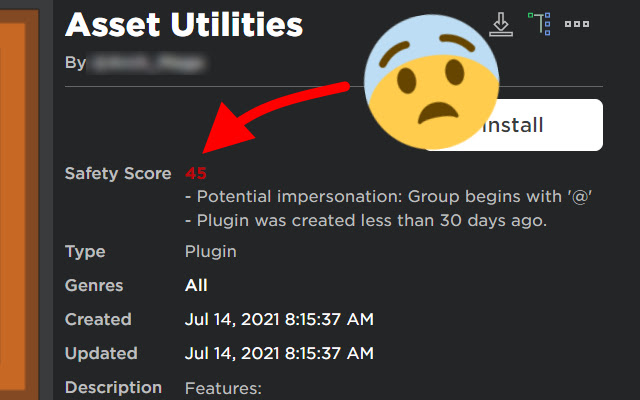Click the download/insert arrow icon
Viewport: 640px width, 400px height.
point(501,23)
